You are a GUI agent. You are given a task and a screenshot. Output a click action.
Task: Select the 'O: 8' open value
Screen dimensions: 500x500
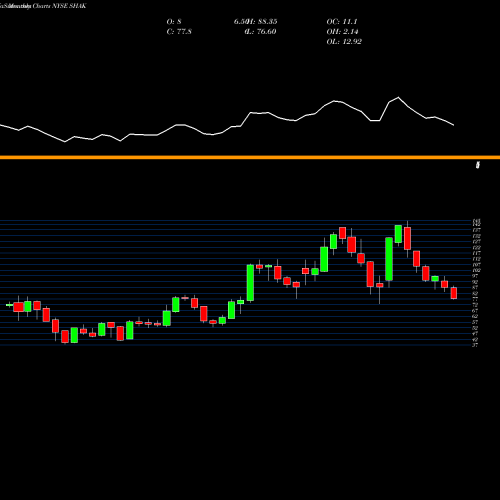tap(174, 22)
